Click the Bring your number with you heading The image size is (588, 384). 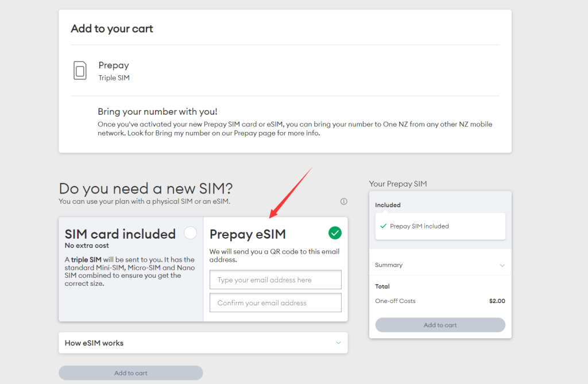[157, 112]
